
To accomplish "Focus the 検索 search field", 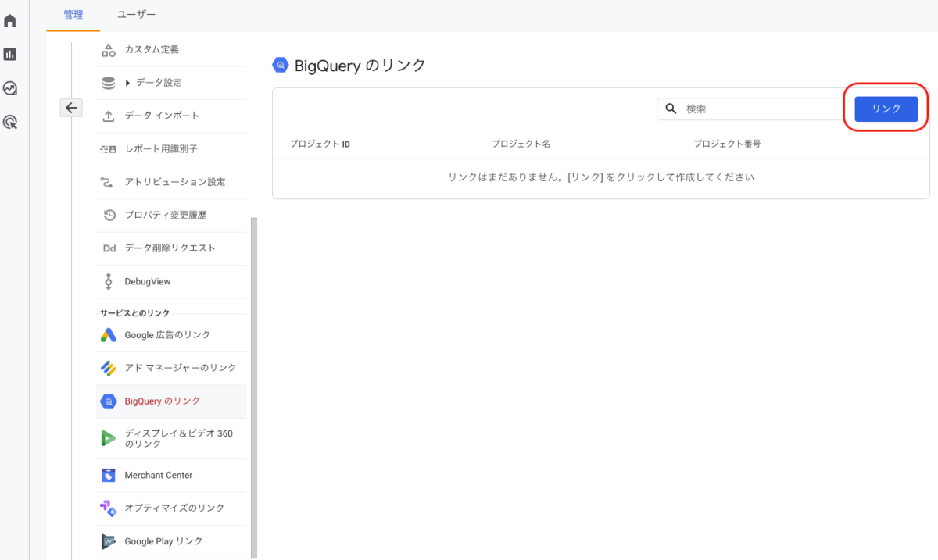I will coord(750,109).
